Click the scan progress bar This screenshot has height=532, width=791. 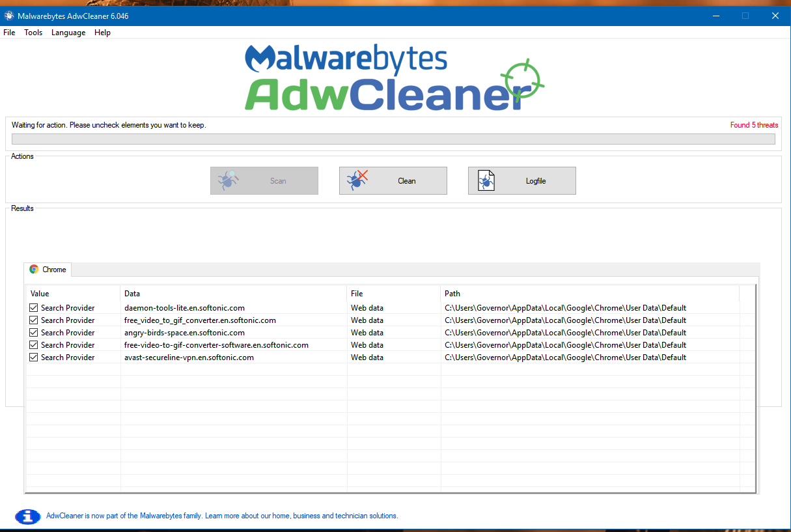click(393, 139)
